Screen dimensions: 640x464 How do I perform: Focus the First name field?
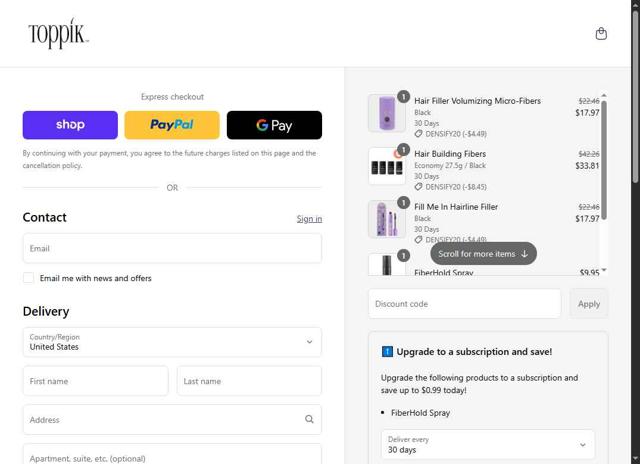pyautogui.click(x=96, y=381)
